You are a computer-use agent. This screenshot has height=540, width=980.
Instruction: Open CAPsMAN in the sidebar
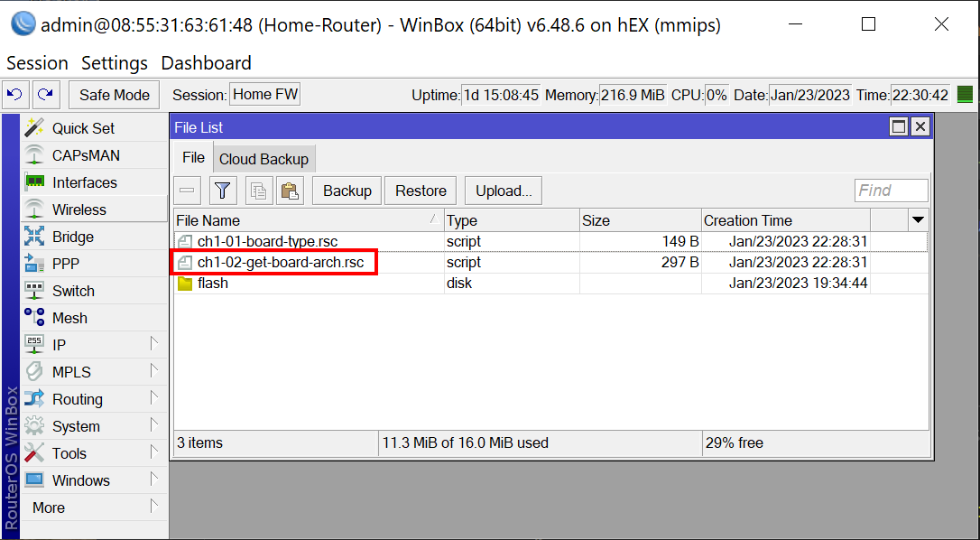coord(85,155)
